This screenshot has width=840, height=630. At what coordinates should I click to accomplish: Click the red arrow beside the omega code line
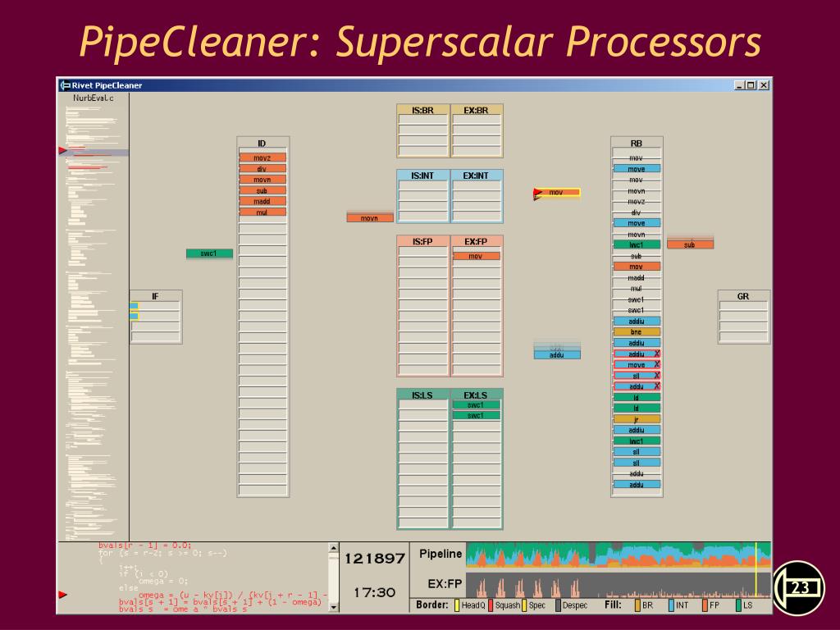tap(62, 595)
